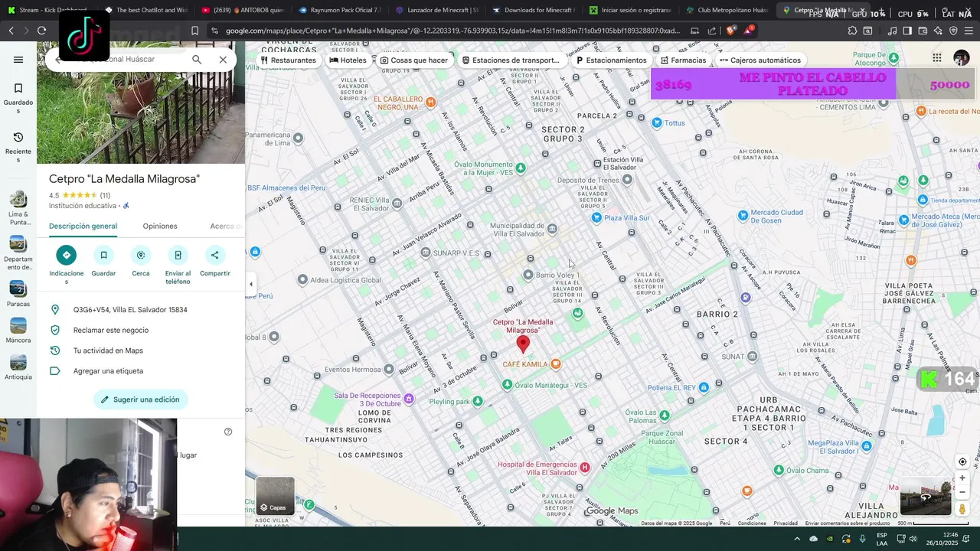Click the Street View pegman
The image size is (980, 551).
point(962,509)
